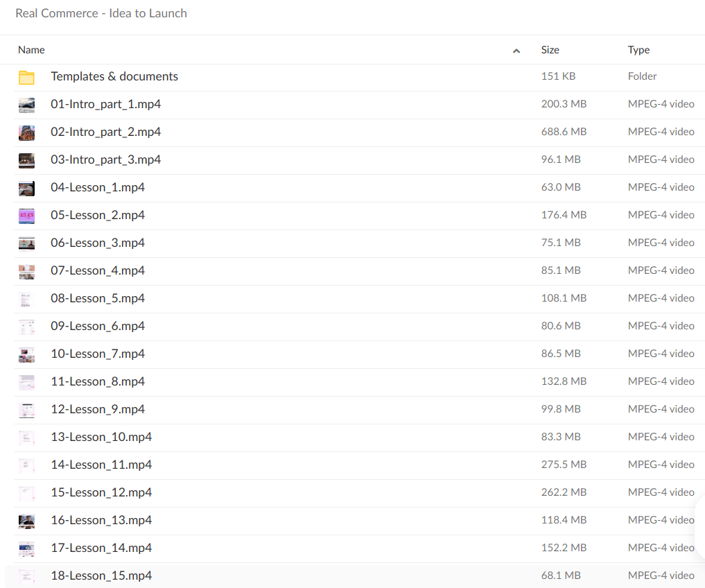This screenshot has width=705, height=588.
Task: Open the file 04-Lesson_1.mp4
Action: coord(98,187)
